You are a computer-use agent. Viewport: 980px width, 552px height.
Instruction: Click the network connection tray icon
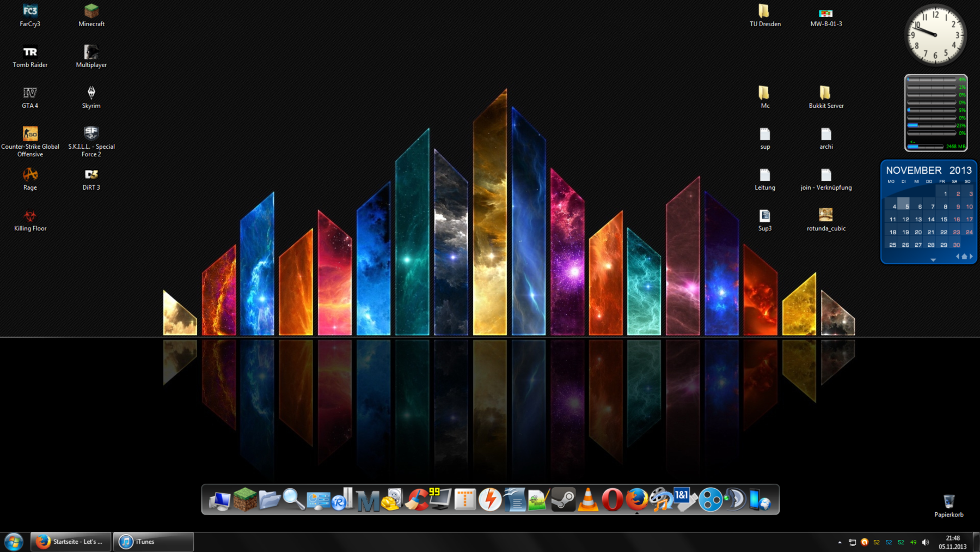pos(852,542)
